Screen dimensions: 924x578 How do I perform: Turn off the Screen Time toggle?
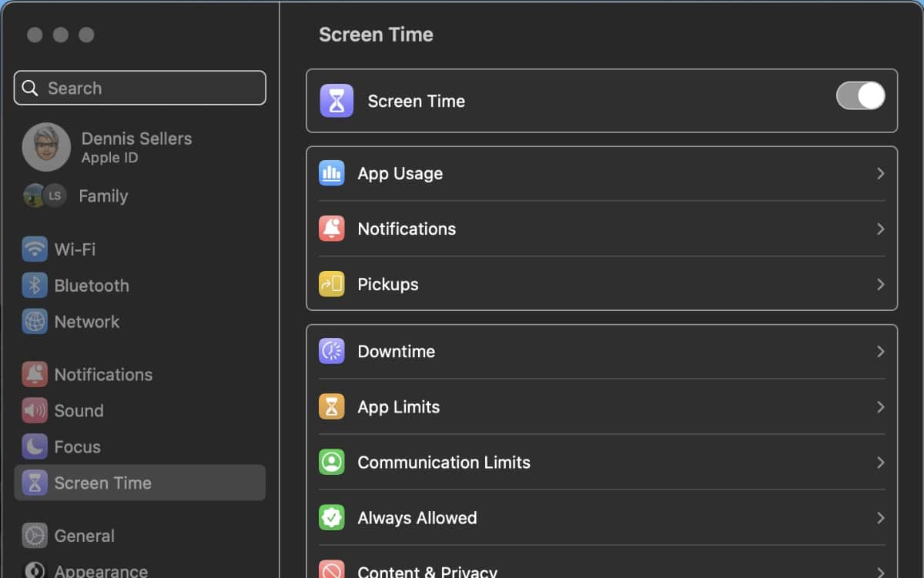(x=860, y=96)
